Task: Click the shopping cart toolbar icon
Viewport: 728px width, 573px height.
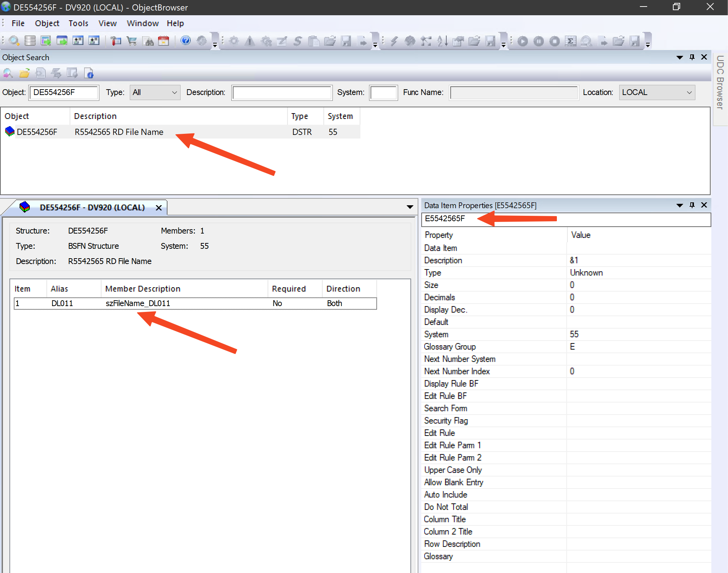Action: coord(132,41)
